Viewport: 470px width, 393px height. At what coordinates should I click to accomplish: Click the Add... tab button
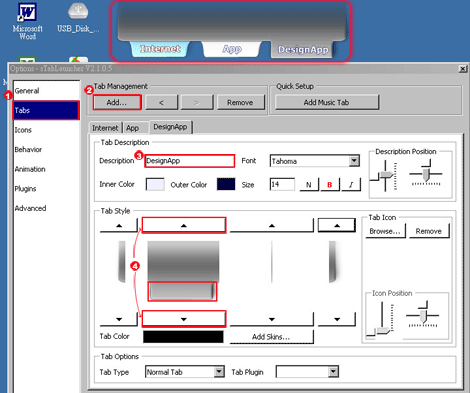point(117,102)
